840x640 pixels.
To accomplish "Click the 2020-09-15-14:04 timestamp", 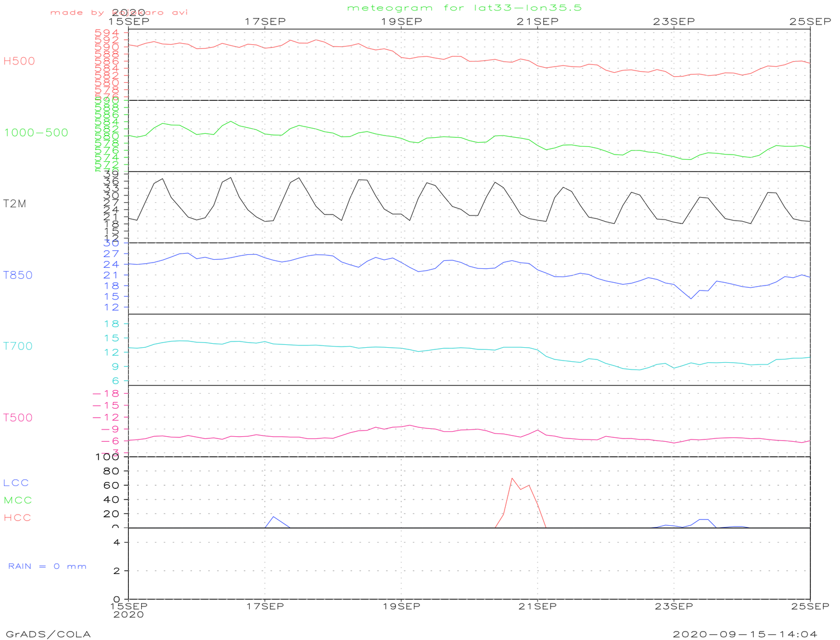I will click(x=745, y=634).
